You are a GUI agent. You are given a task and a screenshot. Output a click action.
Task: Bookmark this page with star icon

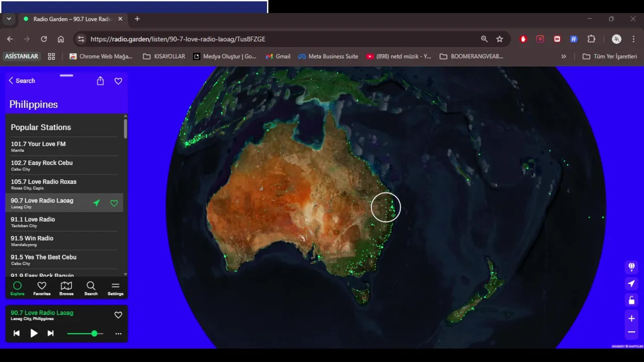tap(500, 39)
